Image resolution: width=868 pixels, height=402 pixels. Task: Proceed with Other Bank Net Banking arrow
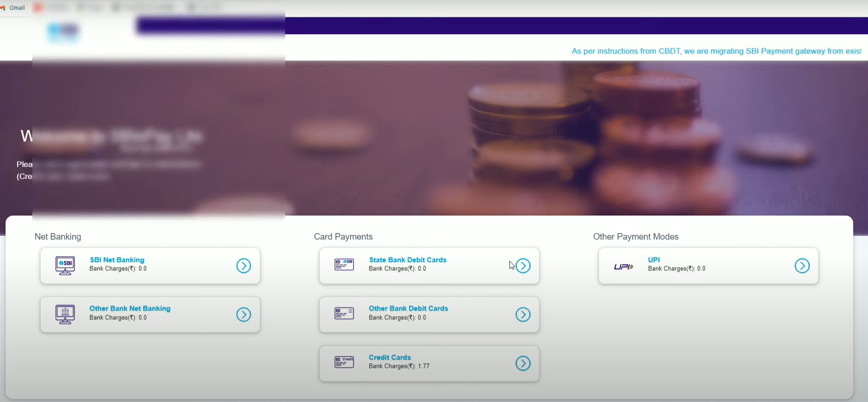click(244, 315)
